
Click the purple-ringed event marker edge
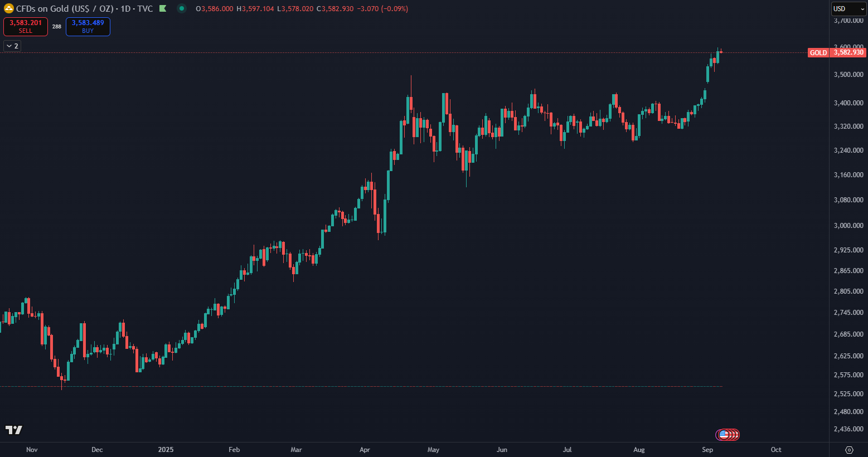(x=717, y=435)
